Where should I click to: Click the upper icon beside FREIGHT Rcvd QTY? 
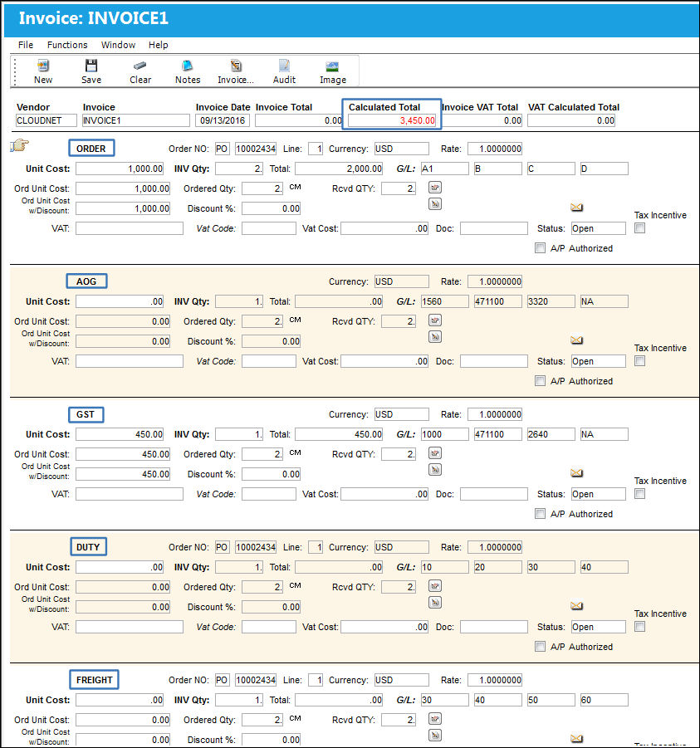434,719
